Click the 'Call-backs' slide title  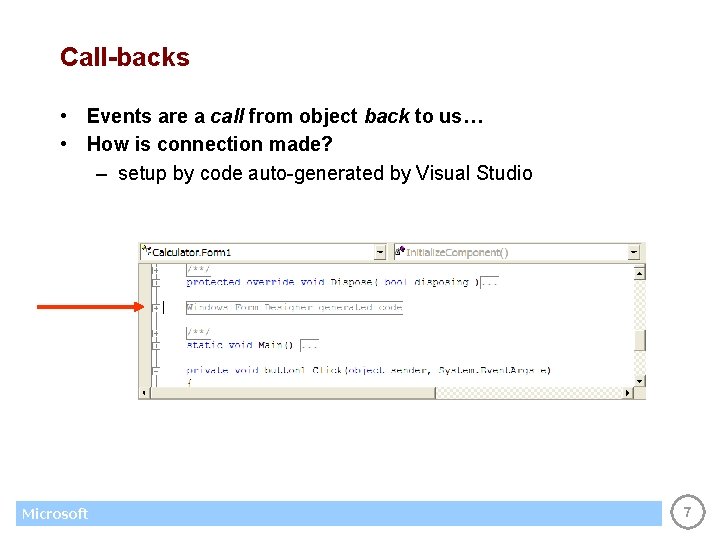tap(125, 57)
